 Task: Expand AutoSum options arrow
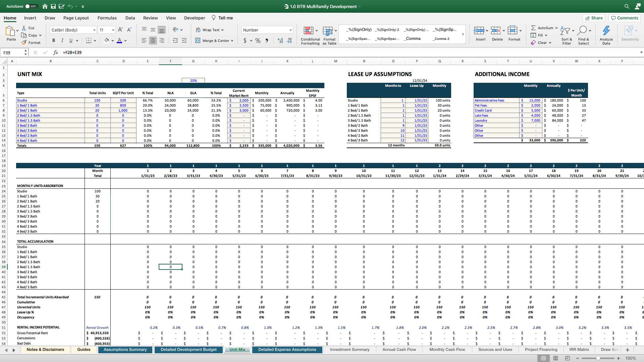pyautogui.click(x=556, y=28)
